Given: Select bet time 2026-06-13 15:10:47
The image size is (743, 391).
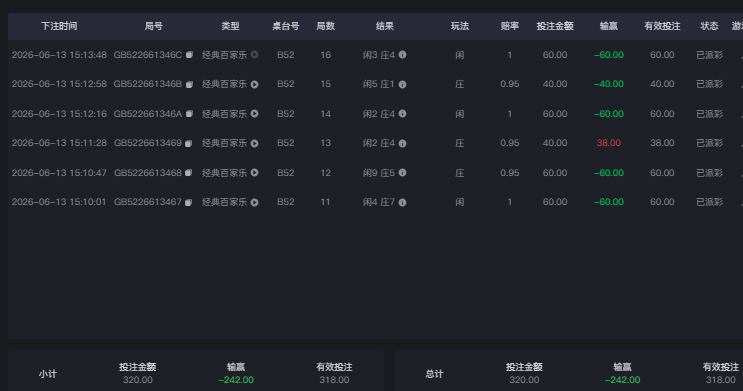Looking at the screenshot, I should pos(59,173).
